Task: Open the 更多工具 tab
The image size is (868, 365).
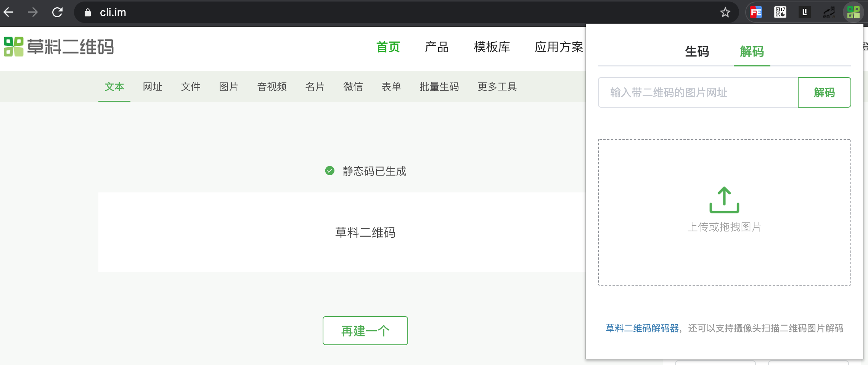Action: point(497,87)
